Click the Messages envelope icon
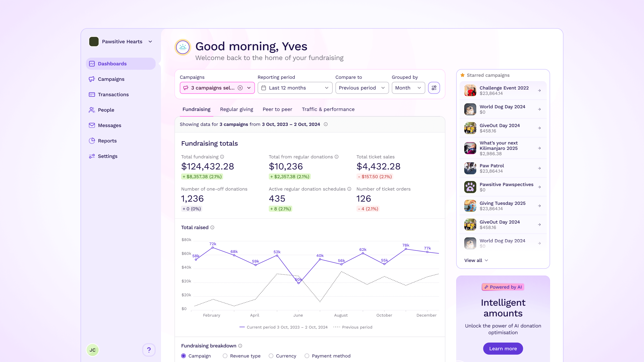 tap(92, 125)
